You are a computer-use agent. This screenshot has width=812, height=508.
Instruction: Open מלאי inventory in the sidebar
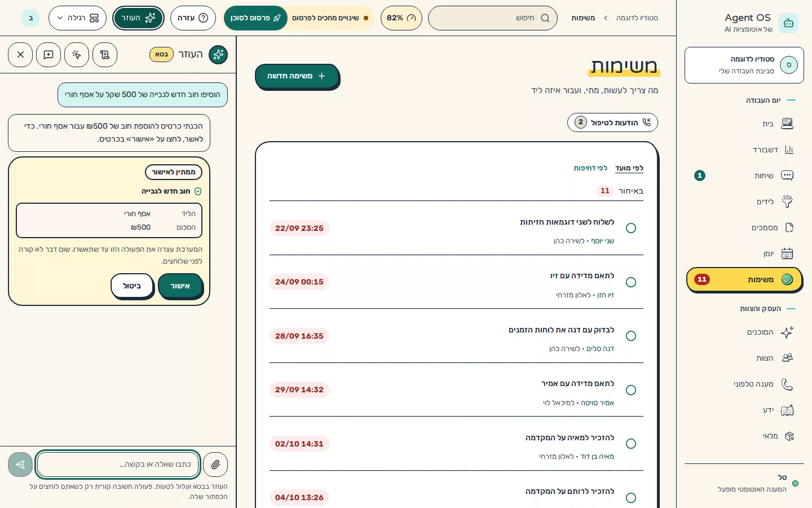coord(744,436)
